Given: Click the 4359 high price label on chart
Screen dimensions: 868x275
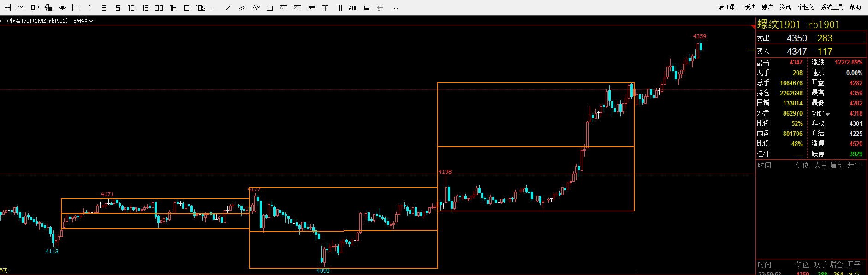Looking at the screenshot, I should (x=700, y=36).
